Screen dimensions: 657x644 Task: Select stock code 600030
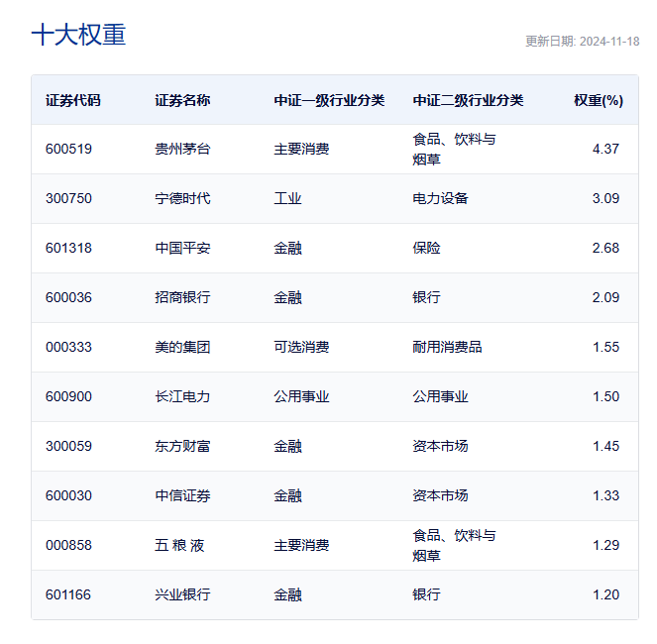(x=68, y=495)
